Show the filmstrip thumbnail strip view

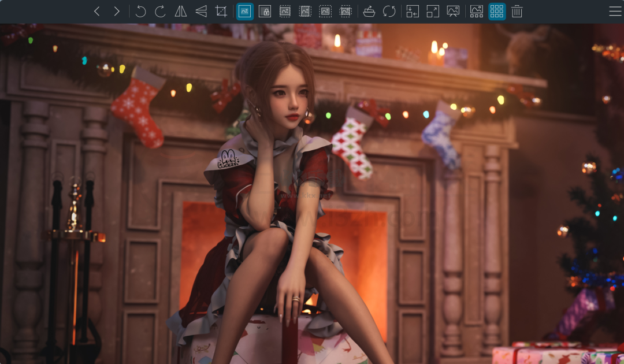[x=476, y=11]
